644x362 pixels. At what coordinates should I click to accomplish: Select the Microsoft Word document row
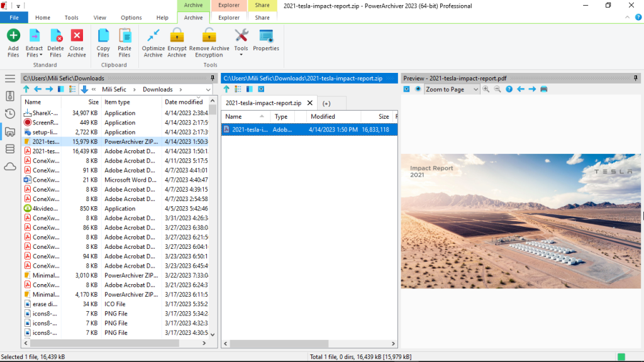116,180
